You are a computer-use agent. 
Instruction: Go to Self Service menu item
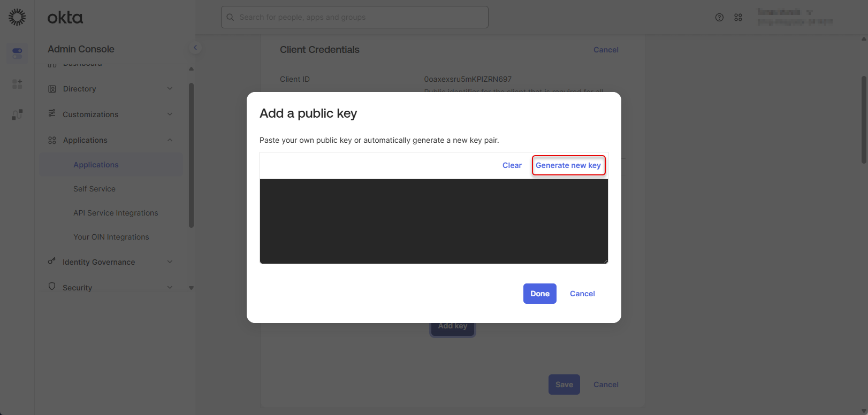94,189
